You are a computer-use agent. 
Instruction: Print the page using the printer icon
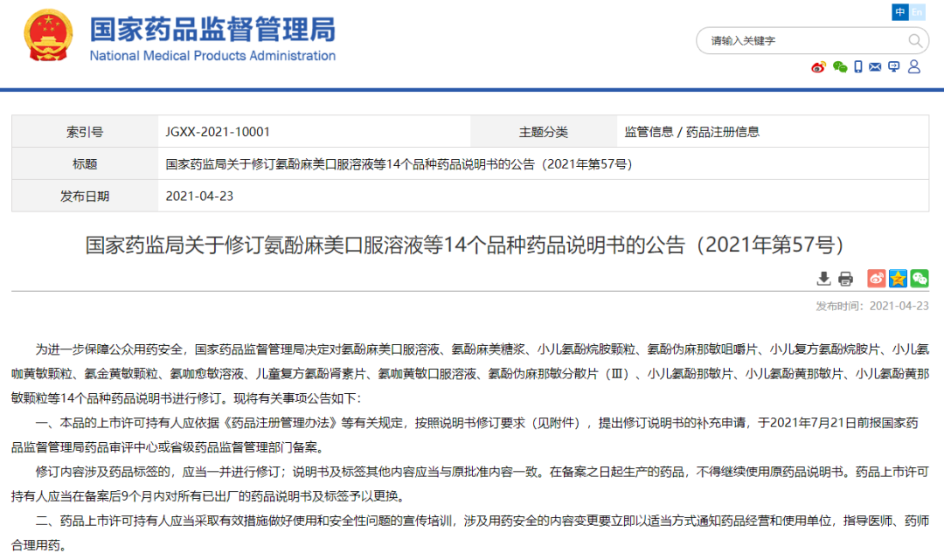pos(845,279)
